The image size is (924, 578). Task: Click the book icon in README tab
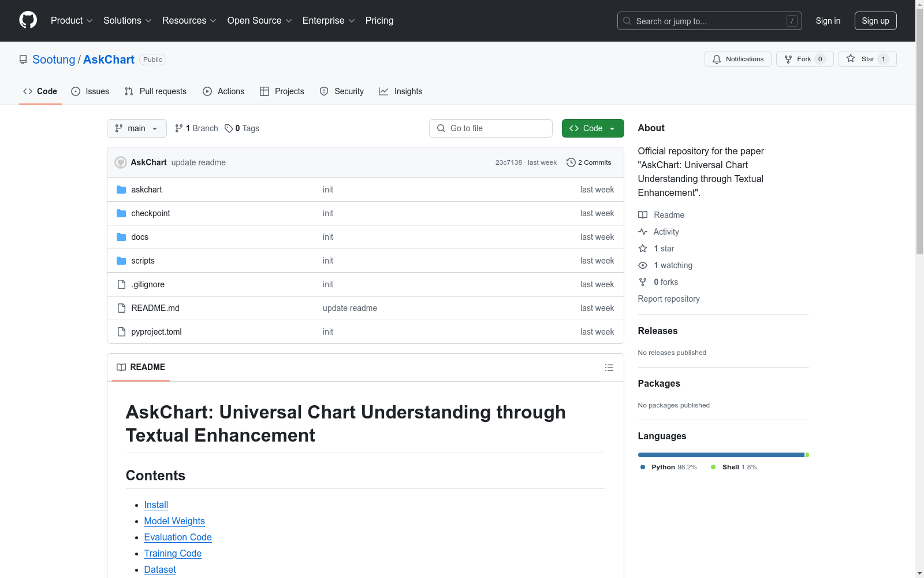(121, 367)
